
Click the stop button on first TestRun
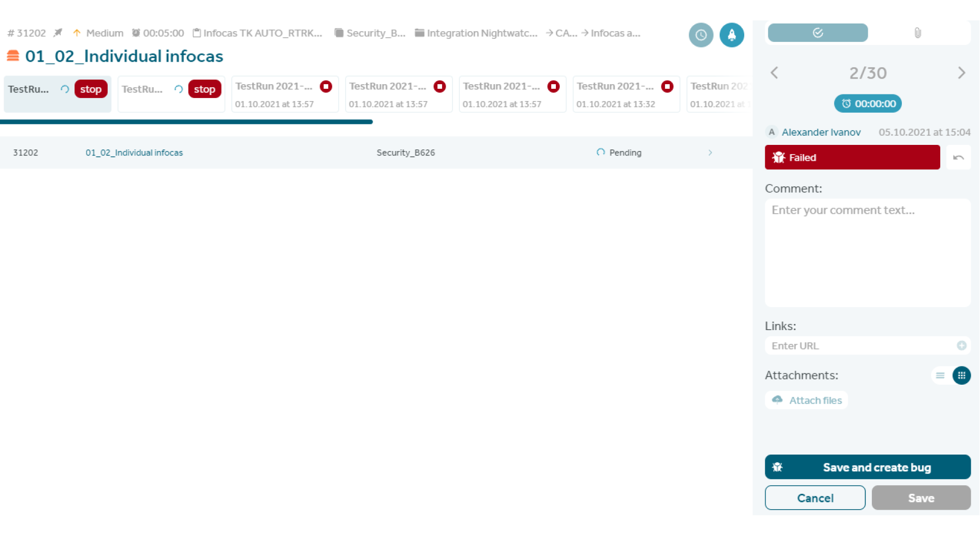[x=90, y=89]
